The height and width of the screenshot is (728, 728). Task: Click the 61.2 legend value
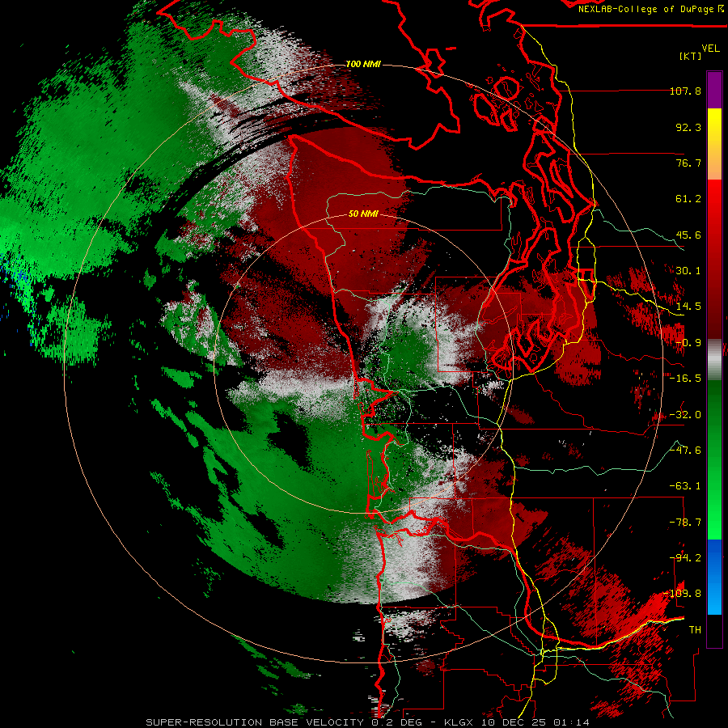[x=688, y=199]
